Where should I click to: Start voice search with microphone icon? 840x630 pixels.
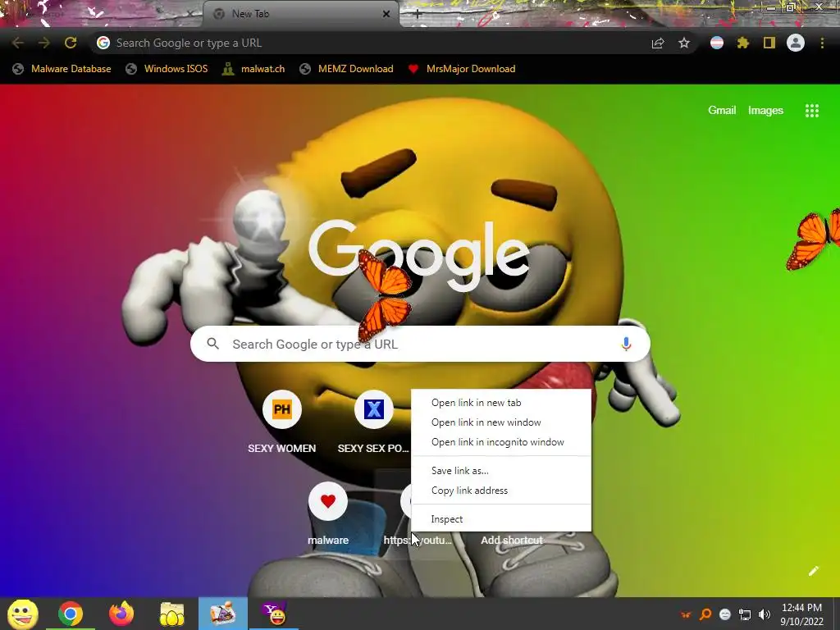(626, 344)
